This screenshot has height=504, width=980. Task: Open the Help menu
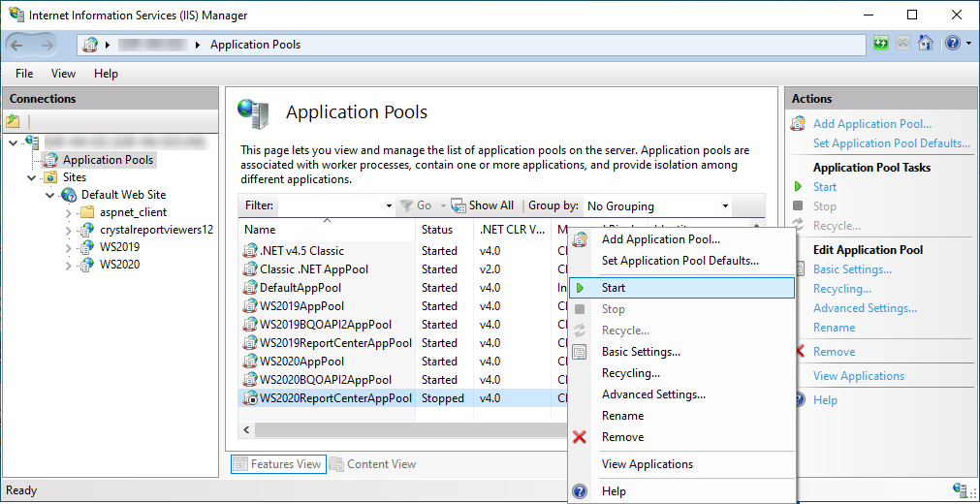106,74
